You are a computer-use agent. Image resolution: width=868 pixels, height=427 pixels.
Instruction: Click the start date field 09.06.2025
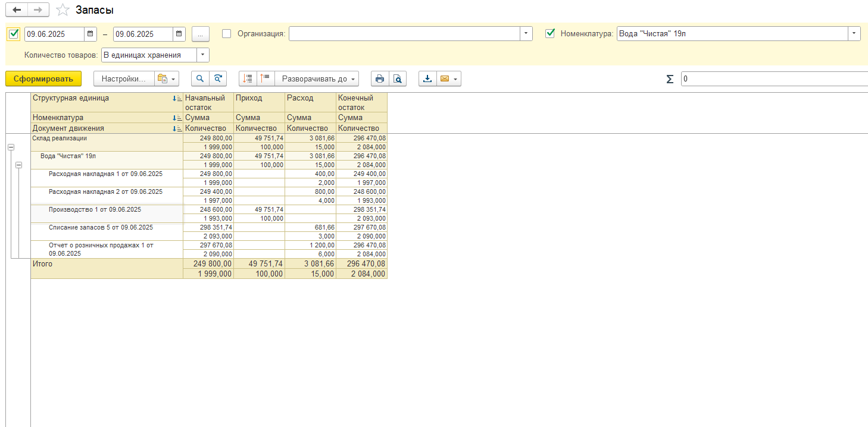coord(54,34)
